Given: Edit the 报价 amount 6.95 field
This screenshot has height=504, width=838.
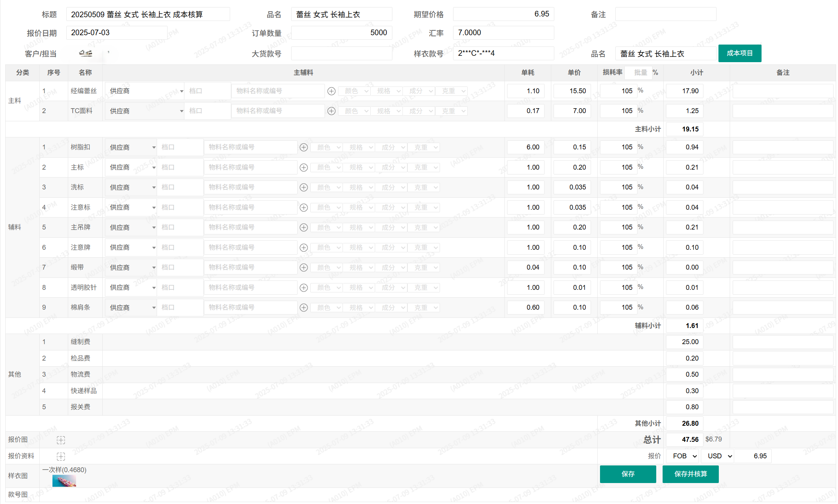Looking at the screenshot, I should tap(753, 456).
